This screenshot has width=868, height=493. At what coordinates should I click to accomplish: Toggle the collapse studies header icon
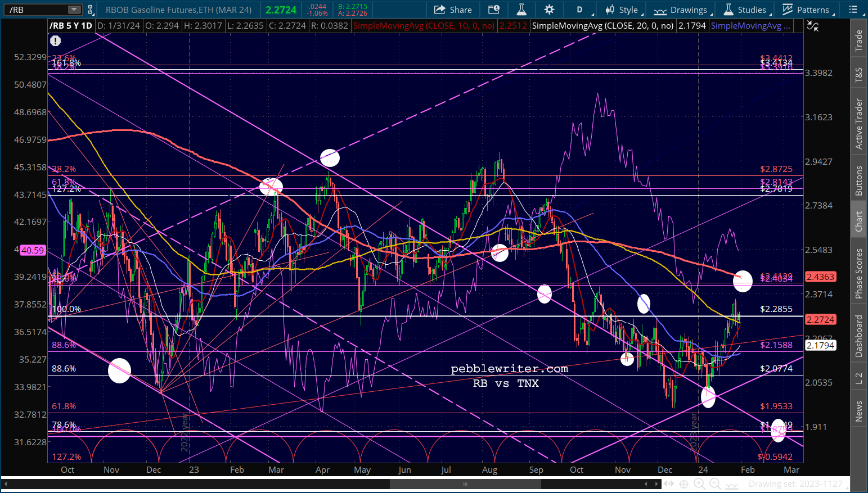click(812, 26)
